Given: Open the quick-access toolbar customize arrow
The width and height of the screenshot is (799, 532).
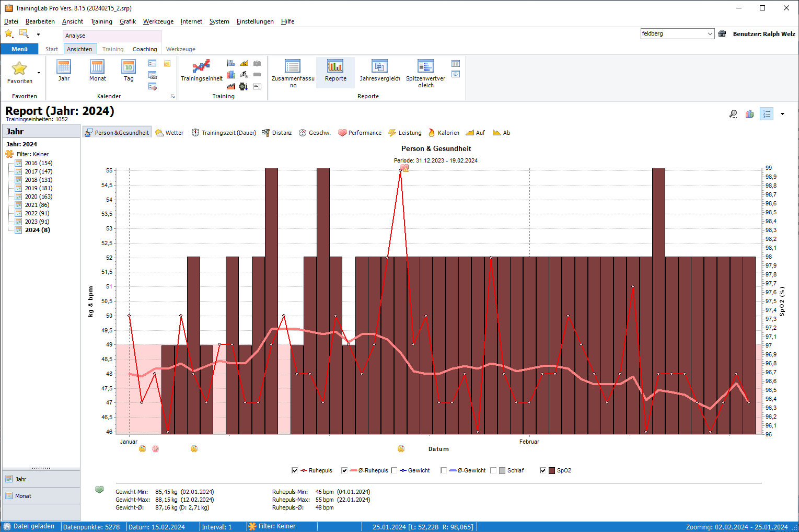Looking at the screenshot, I should pyautogui.click(x=38, y=34).
